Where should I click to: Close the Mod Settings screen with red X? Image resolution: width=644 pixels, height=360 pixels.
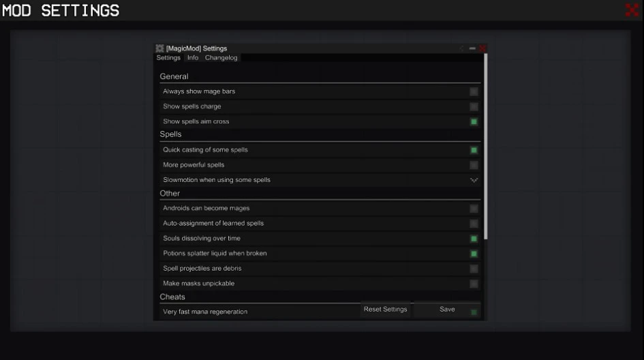[632, 10]
